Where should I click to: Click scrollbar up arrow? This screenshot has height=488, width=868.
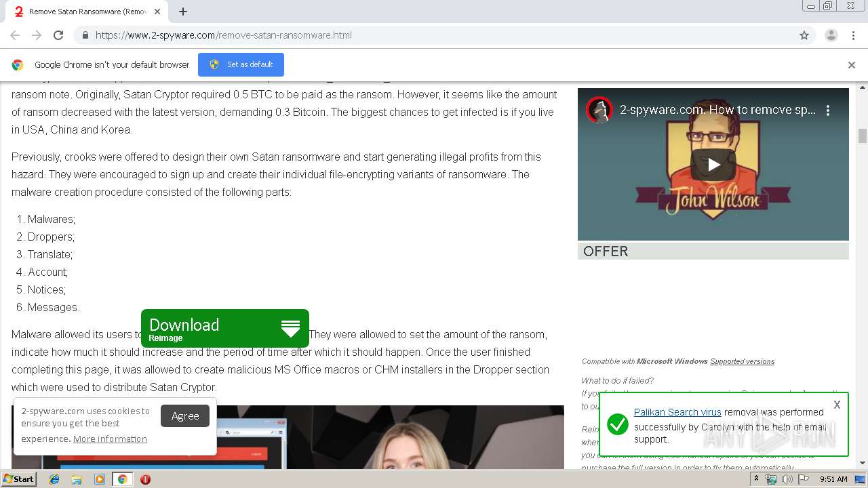coord(863,87)
